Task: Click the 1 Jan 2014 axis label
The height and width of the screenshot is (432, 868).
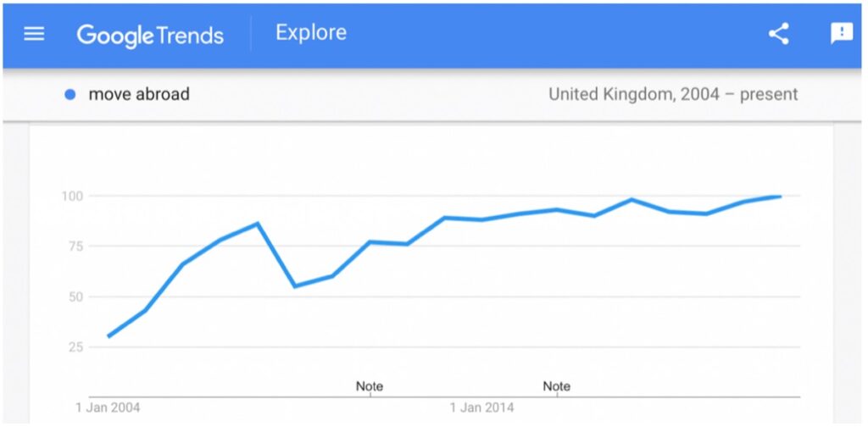Action: 481,408
